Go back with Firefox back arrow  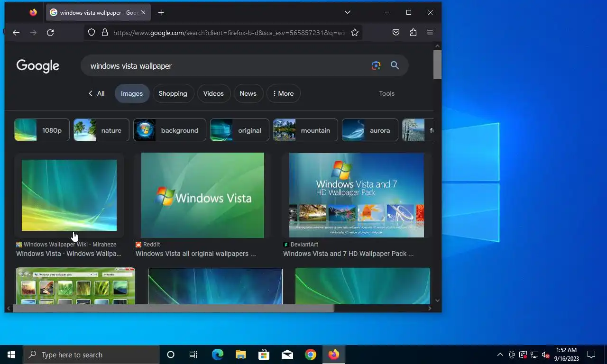[16, 33]
